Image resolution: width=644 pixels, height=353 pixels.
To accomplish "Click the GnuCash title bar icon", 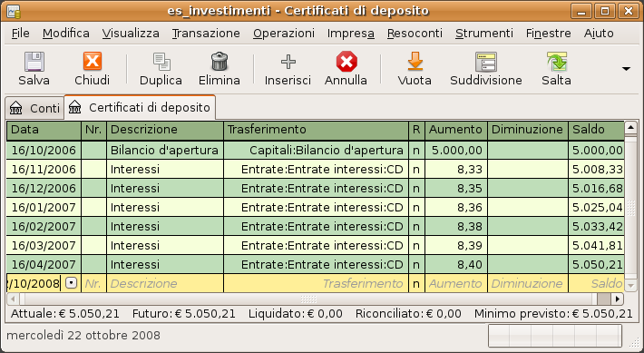I will tap(14, 11).
